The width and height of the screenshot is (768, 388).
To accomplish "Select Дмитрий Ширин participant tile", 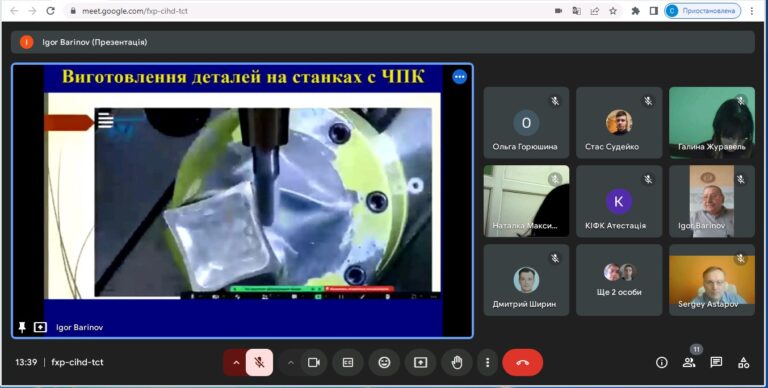I will [x=526, y=280].
